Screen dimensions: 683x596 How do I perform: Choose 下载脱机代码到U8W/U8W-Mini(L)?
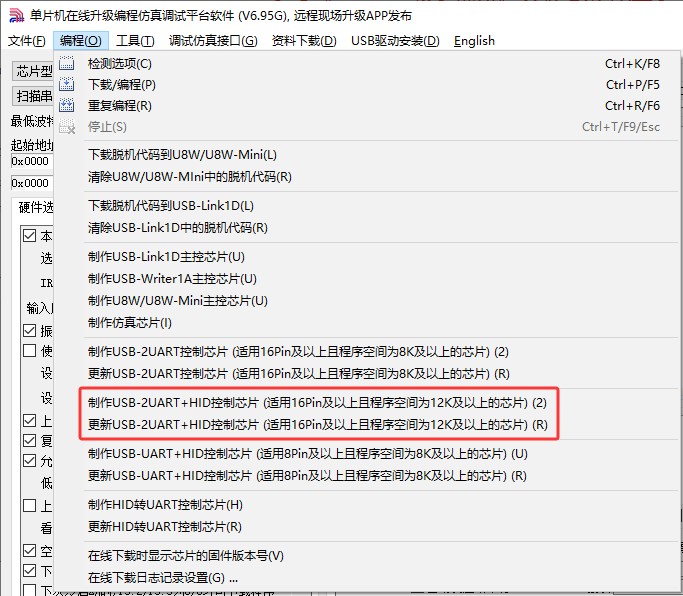click(368, 155)
